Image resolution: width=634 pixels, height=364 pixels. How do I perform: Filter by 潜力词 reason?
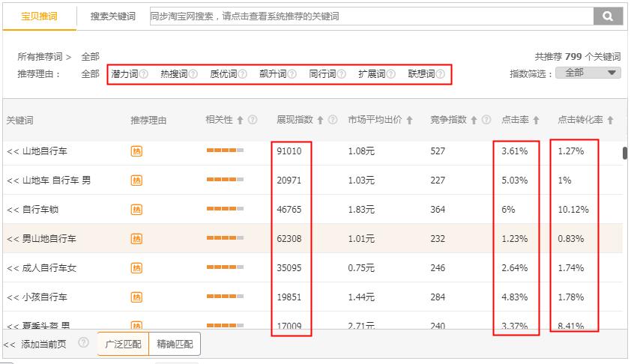tap(124, 74)
